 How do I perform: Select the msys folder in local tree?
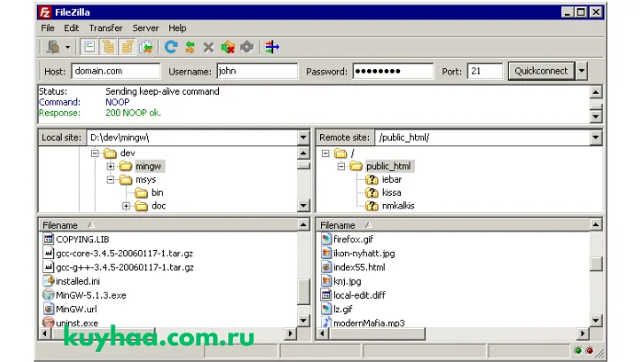(x=145, y=179)
